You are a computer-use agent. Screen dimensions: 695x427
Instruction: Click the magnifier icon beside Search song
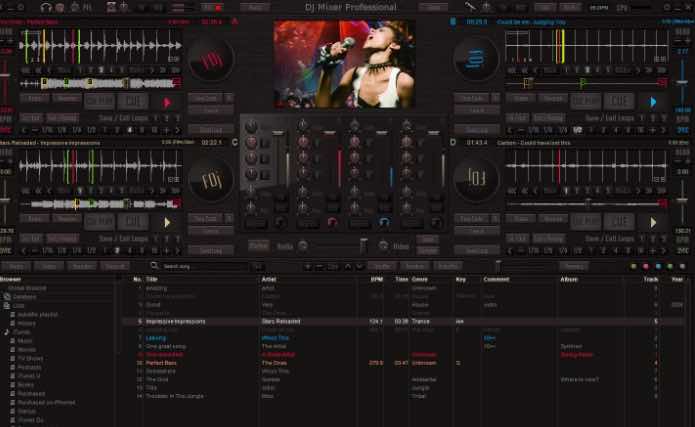pyautogui.click(x=154, y=266)
